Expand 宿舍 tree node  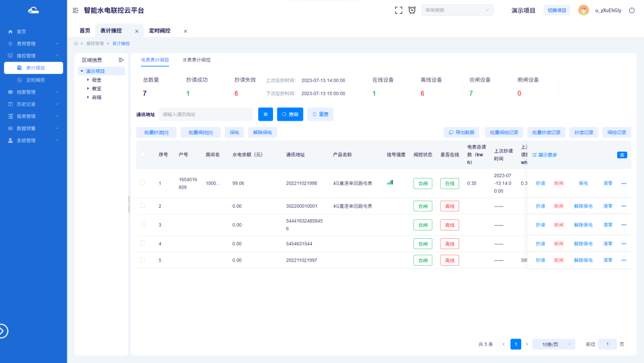click(x=88, y=80)
